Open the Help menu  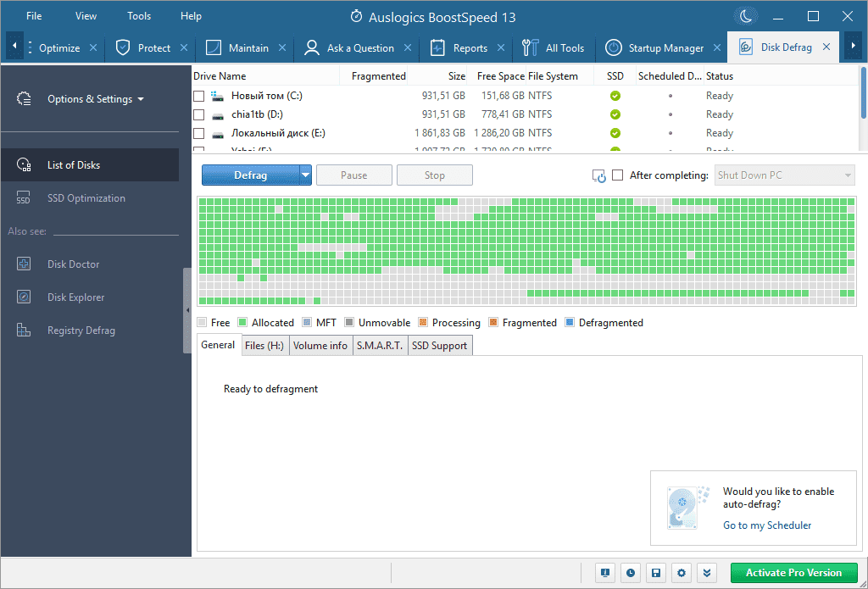(191, 16)
